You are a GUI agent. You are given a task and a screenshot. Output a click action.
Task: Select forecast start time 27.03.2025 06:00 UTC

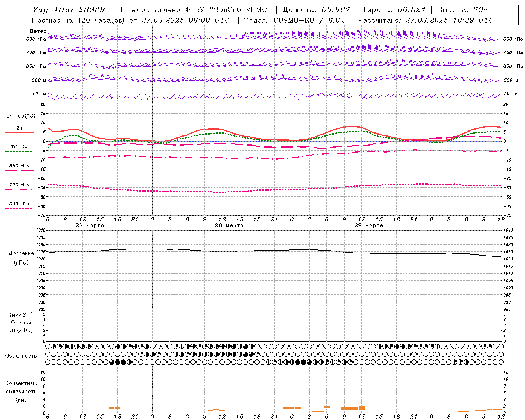185,20
